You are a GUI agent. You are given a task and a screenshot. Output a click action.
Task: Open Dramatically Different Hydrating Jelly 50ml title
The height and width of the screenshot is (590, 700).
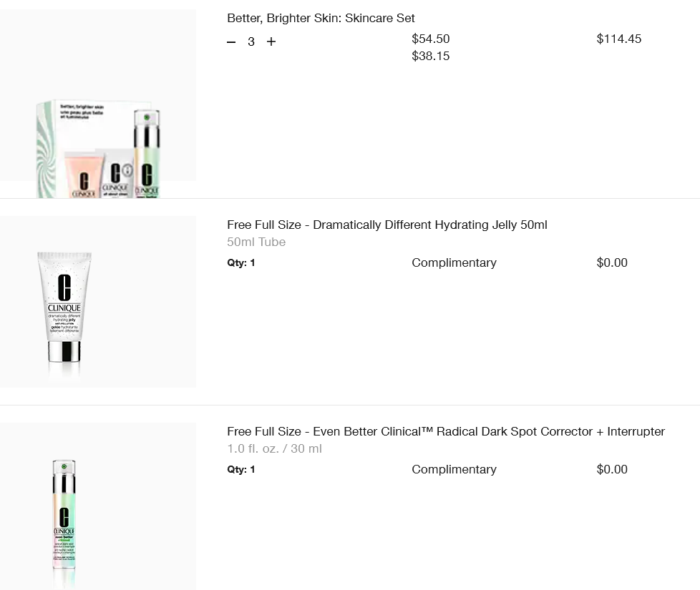pos(387,225)
